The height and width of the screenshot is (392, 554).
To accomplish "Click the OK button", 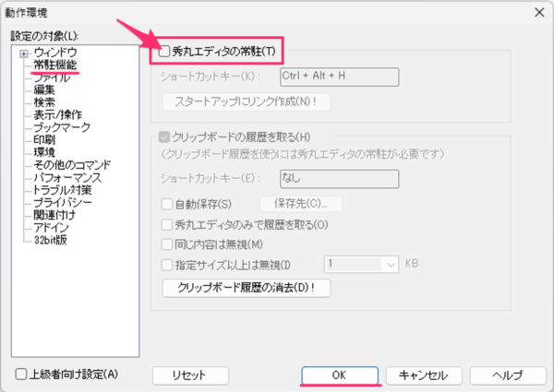I will point(338,375).
